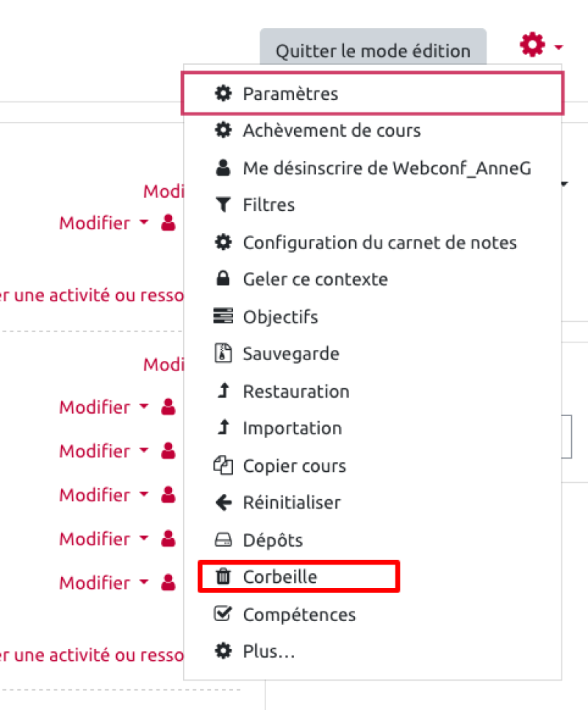Select Restauration in the actions menu
Image resolution: width=588 pixels, height=710 pixels.
(x=295, y=391)
